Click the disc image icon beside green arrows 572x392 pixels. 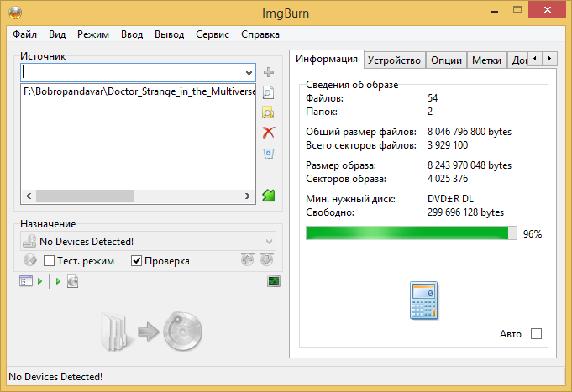click(x=72, y=281)
